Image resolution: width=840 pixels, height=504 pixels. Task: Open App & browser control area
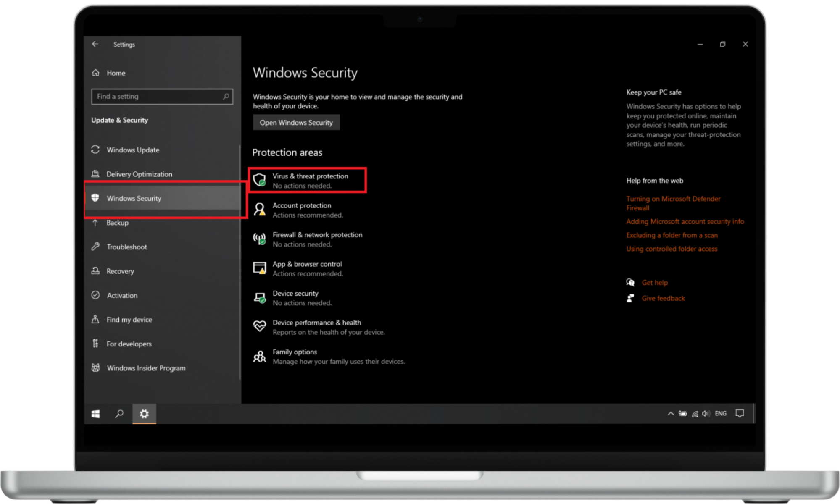tap(298, 269)
